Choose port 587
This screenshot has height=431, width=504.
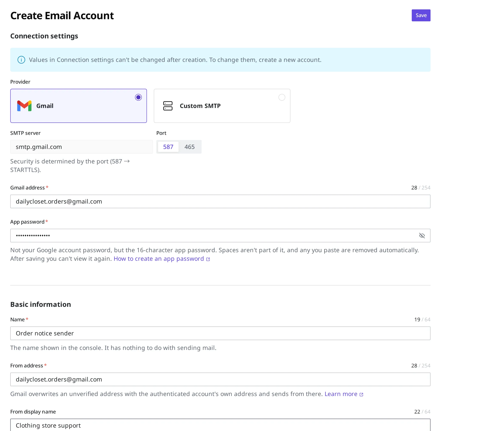coord(168,147)
